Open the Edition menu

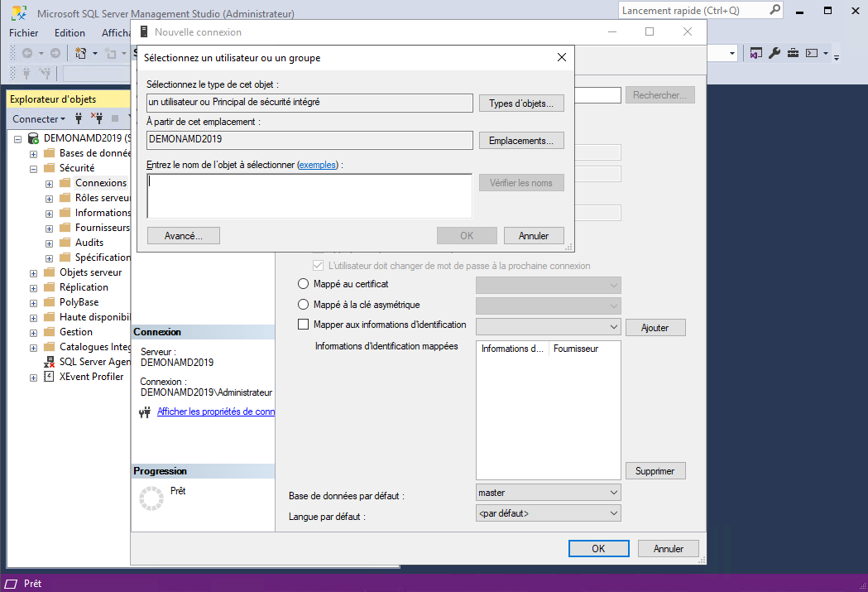70,33
